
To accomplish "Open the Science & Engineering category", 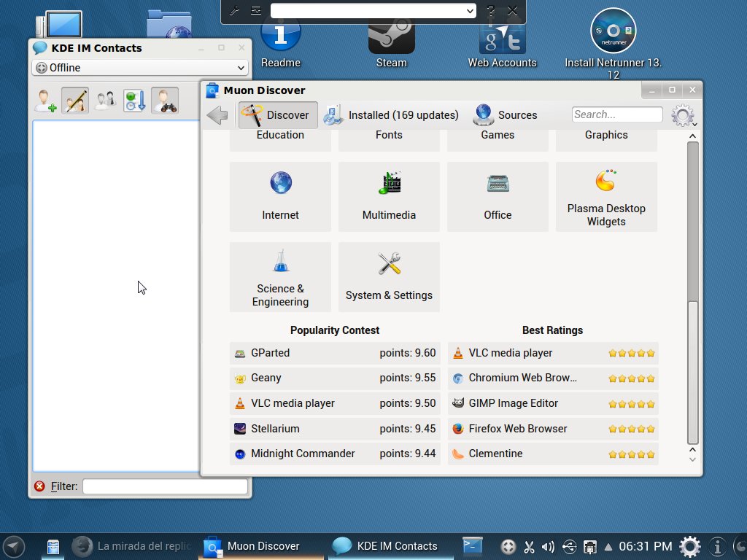I will coord(280,277).
